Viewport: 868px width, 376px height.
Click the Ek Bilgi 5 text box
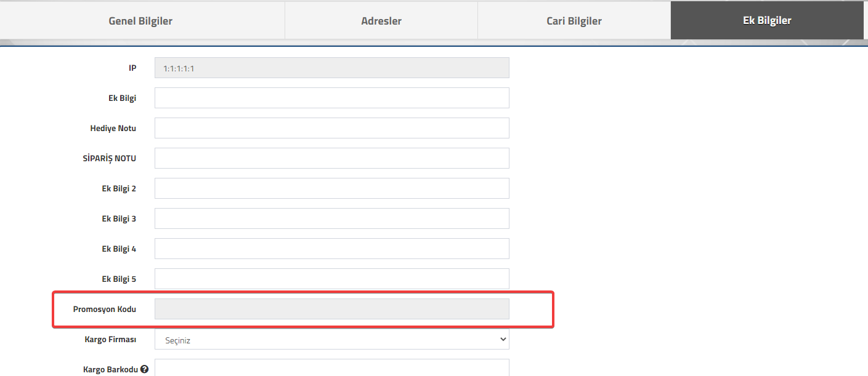tap(332, 279)
